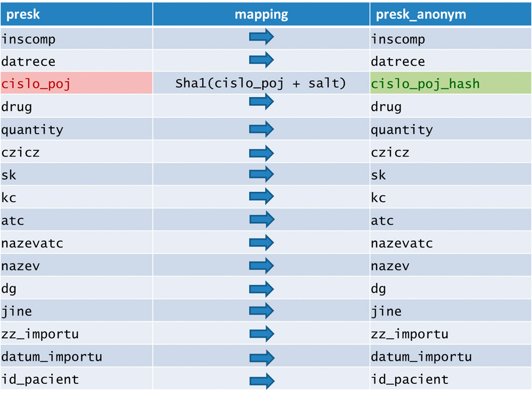This screenshot has width=532, height=395.
Task: Select the nazevatc mapping arrow
Action: (261, 243)
